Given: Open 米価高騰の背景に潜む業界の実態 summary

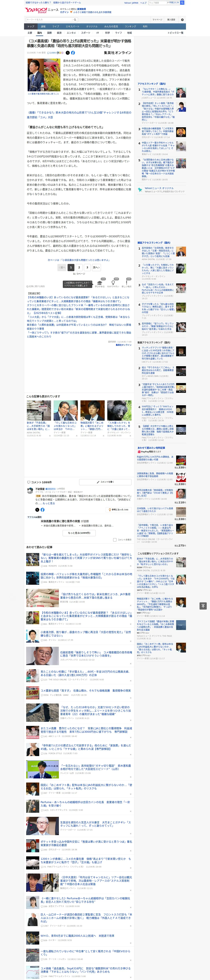Looking at the screenshot, I should 60,521.
